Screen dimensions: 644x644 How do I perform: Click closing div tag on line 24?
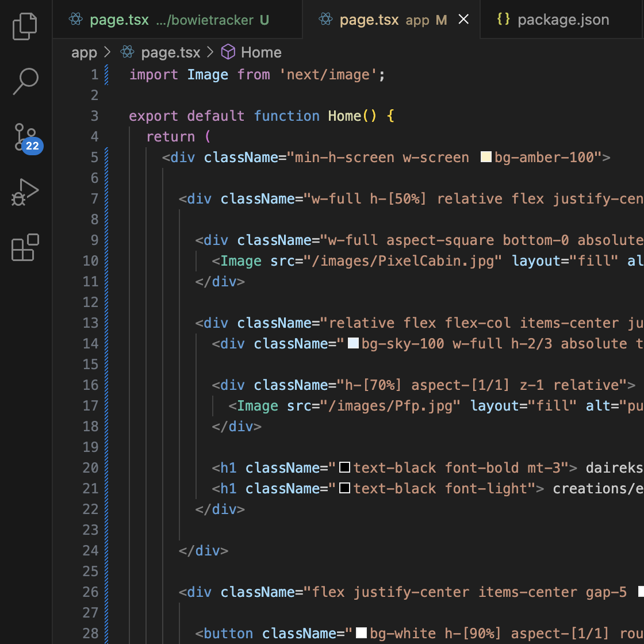click(204, 551)
